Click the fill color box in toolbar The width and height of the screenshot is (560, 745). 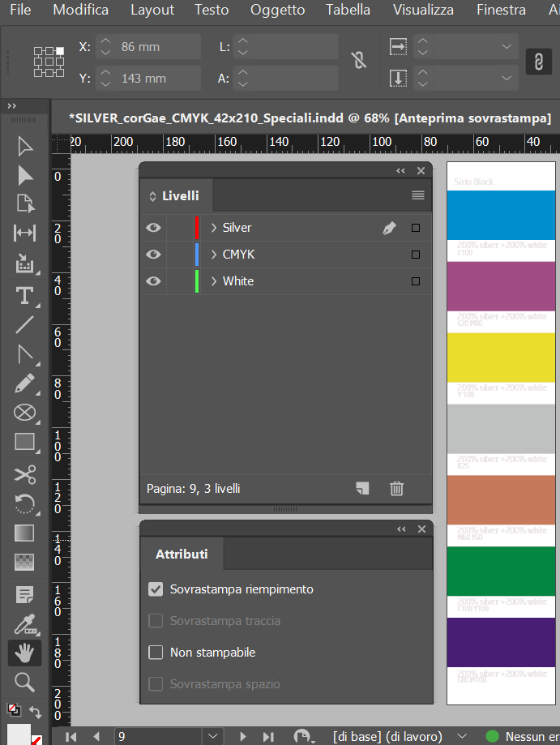point(18,734)
